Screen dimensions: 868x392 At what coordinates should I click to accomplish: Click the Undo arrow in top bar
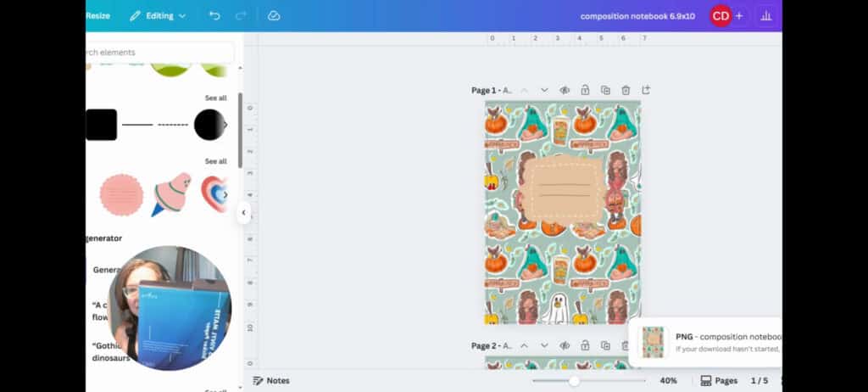click(214, 15)
